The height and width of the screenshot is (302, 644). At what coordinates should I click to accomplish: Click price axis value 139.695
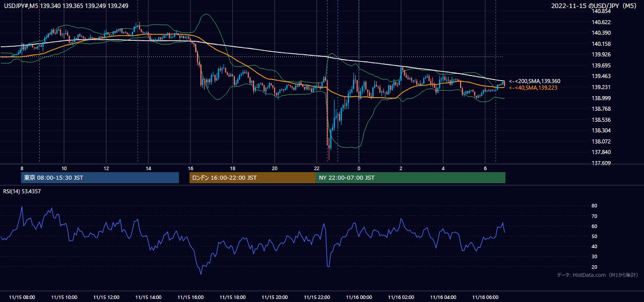click(600, 65)
